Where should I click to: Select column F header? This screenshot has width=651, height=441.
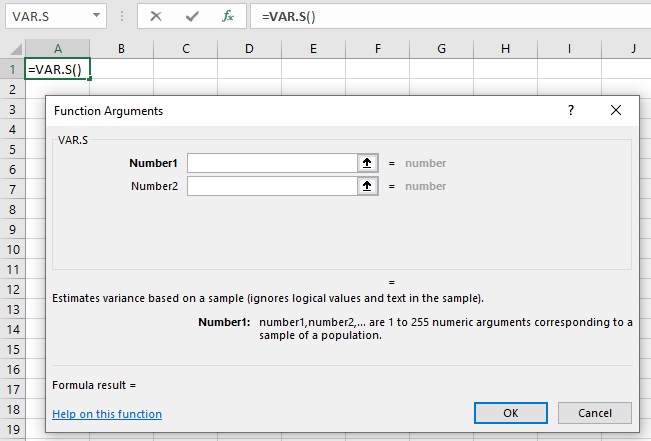pos(377,49)
